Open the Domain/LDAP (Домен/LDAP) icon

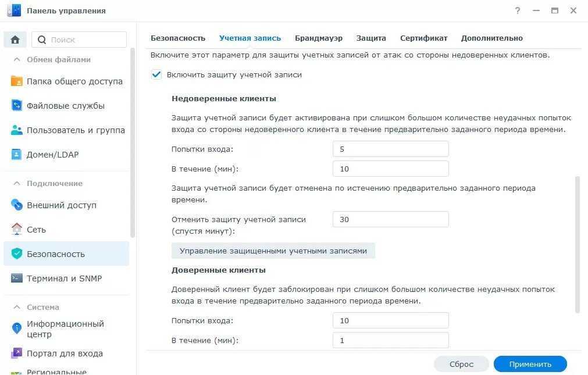point(17,155)
